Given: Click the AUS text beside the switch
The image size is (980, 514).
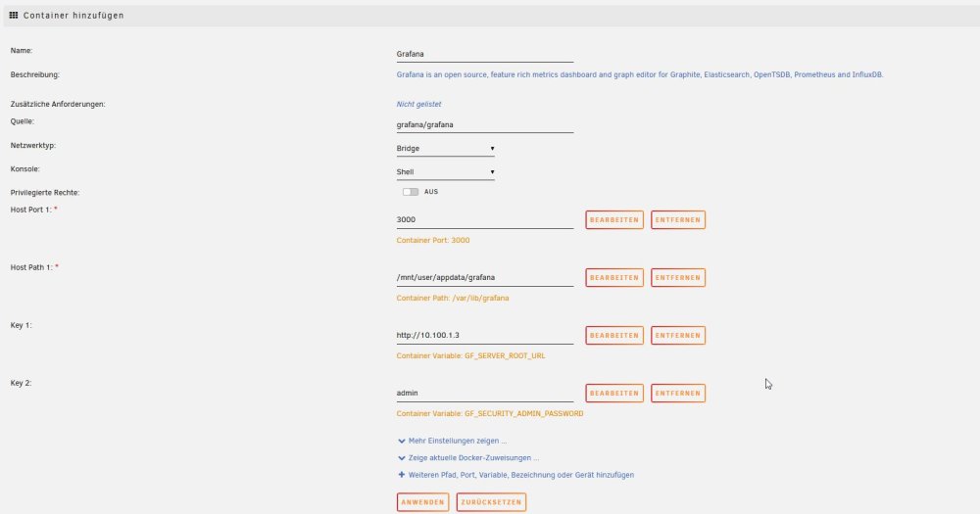Looking at the screenshot, I should coord(431,192).
